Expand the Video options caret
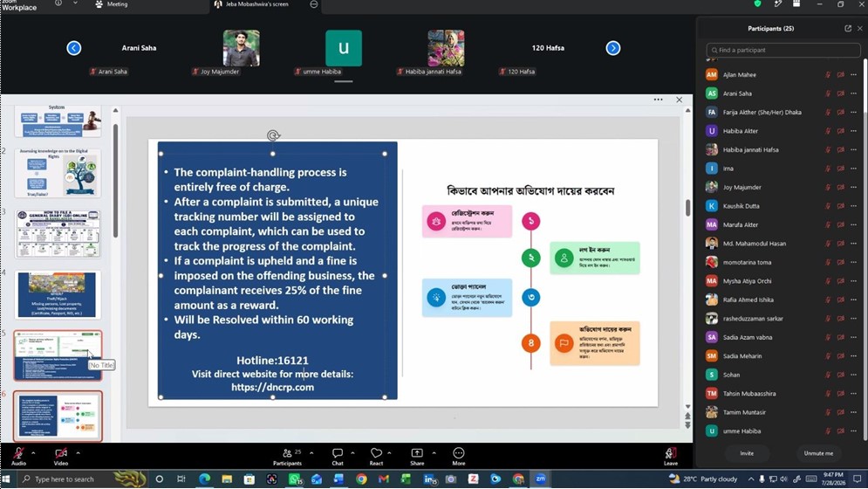This screenshot has height=489, width=868. [x=78, y=453]
